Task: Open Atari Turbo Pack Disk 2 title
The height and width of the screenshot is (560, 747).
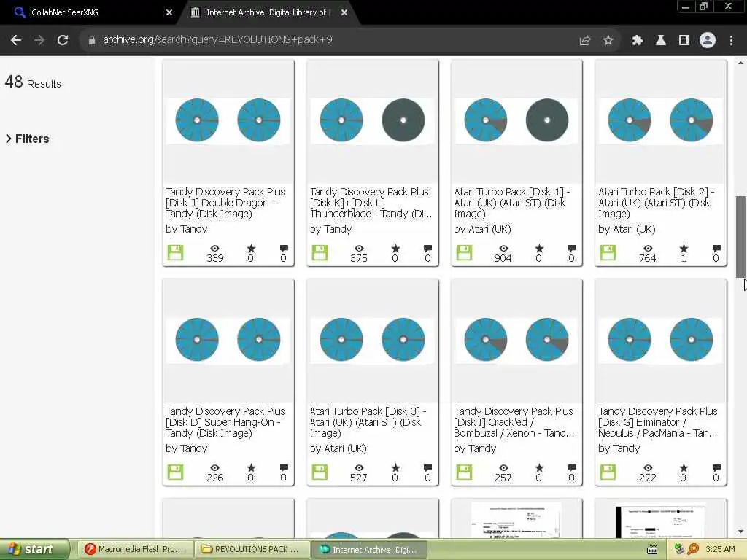Action: pos(657,203)
